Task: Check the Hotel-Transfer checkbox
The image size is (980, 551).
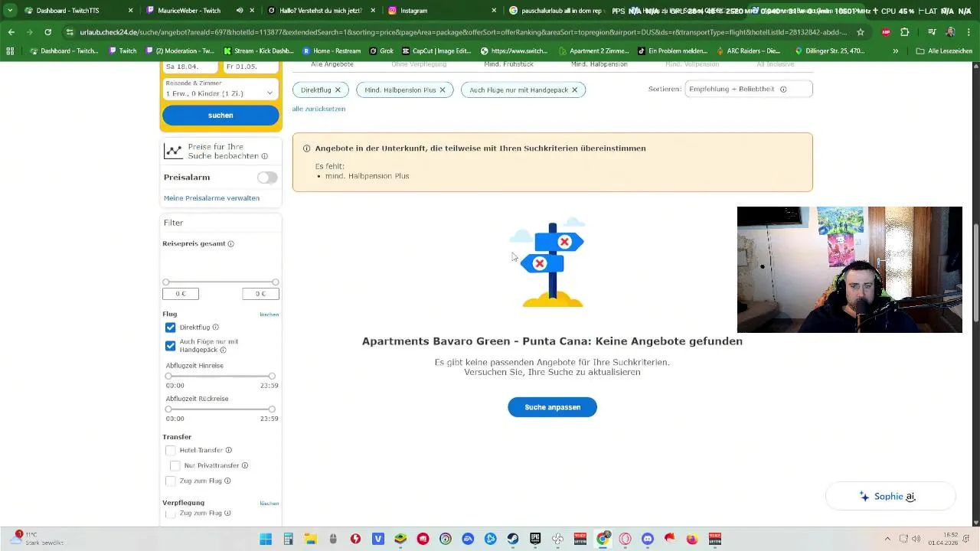Action: click(x=170, y=450)
